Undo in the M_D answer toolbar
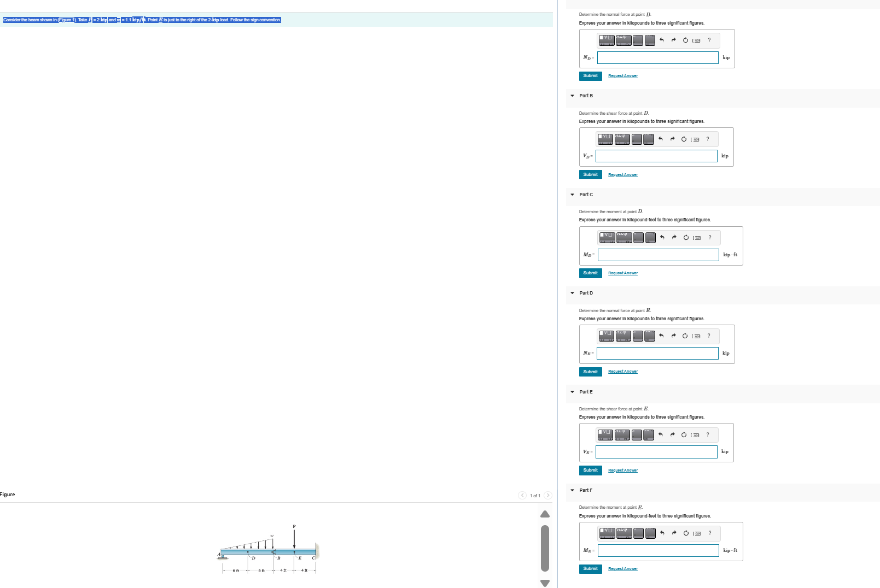880x588 pixels. click(662, 237)
